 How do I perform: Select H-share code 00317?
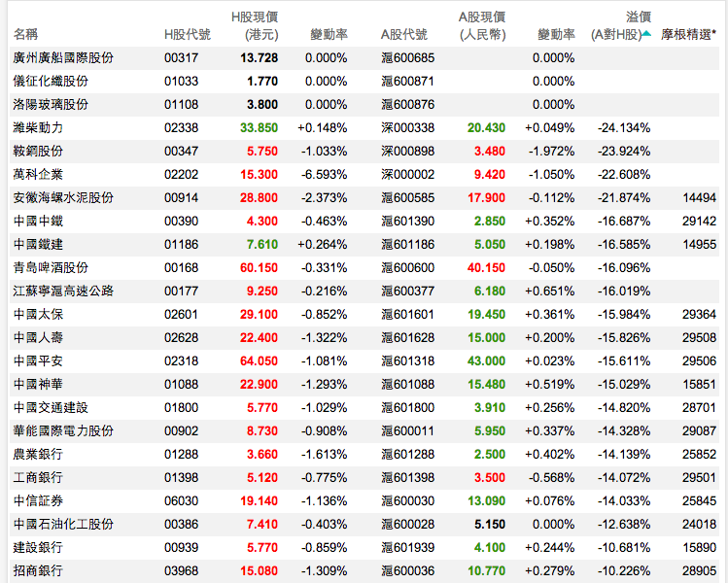[x=181, y=58]
